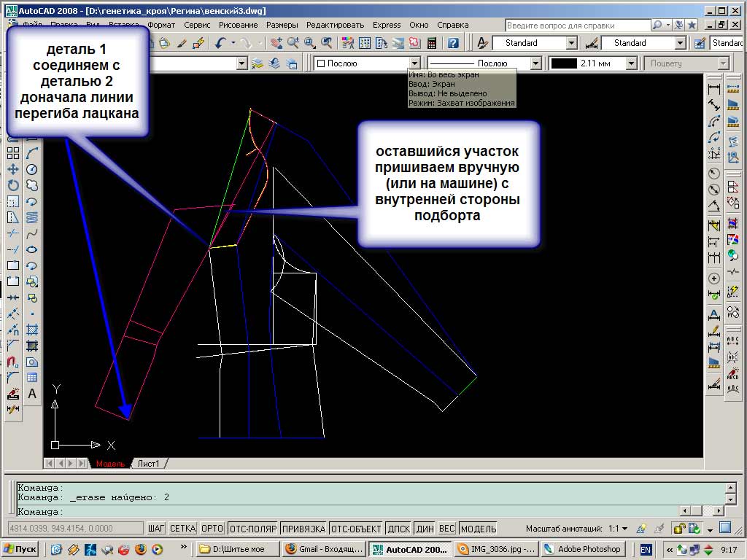Toggle СЕТКА grid display

[183, 529]
